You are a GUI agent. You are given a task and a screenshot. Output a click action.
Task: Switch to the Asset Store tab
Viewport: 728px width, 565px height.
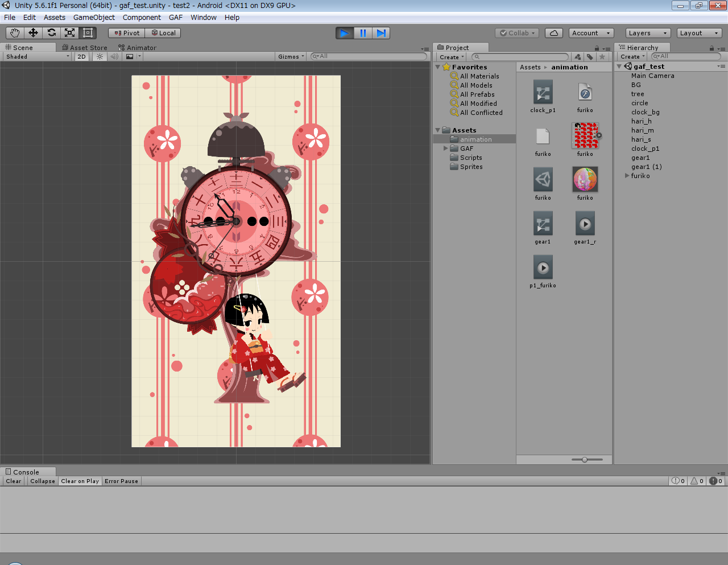85,48
